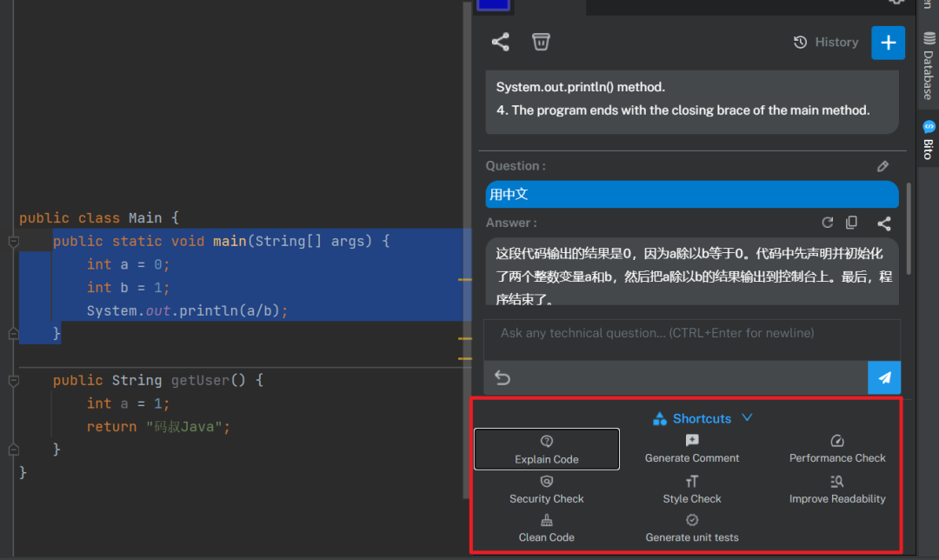Share the answer using its share icon
Image resolution: width=939 pixels, height=560 pixels.
[884, 223]
